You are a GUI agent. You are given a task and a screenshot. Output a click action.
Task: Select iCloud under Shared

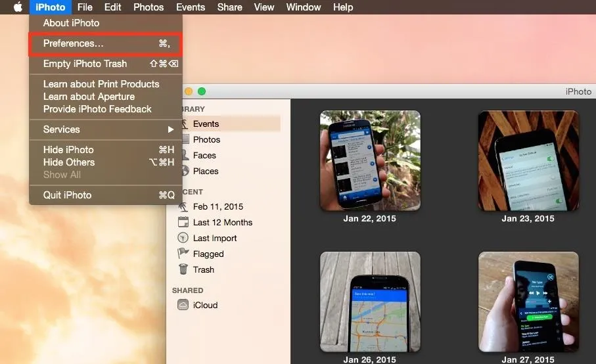[x=205, y=305]
